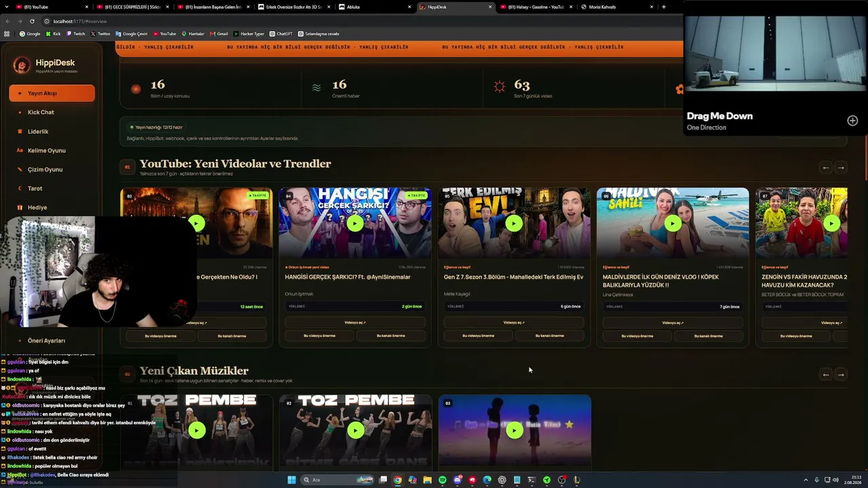The width and height of the screenshot is (868, 488).
Task: Open the MALDİVLERDE İLK GÜN DENİZ VLOG title
Action: pyautogui.click(x=660, y=281)
